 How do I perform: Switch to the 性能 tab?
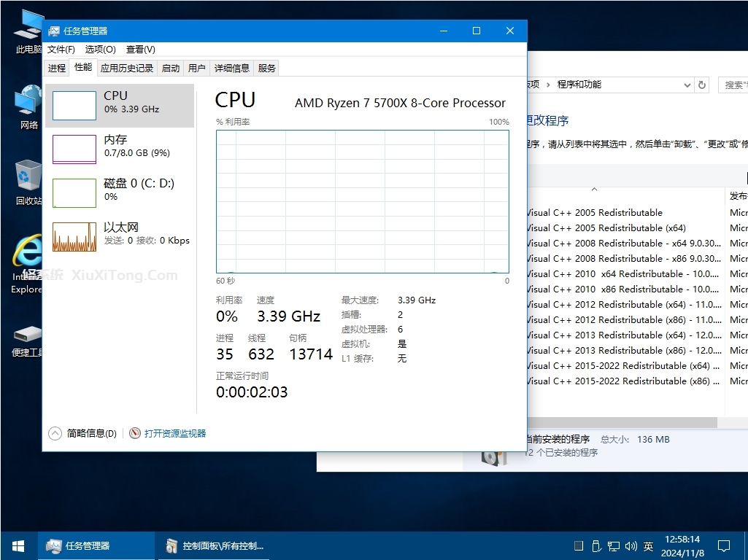[x=83, y=67]
